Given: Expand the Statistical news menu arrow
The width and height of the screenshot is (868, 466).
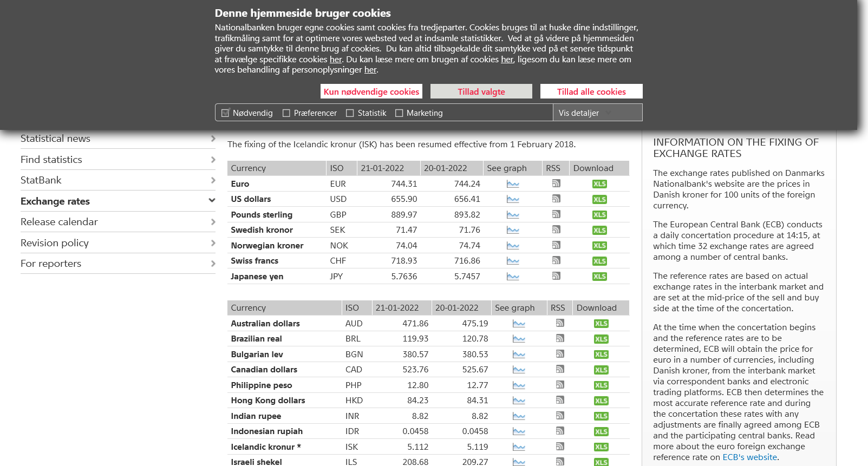Looking at the screenshot, I should (213, 139).
